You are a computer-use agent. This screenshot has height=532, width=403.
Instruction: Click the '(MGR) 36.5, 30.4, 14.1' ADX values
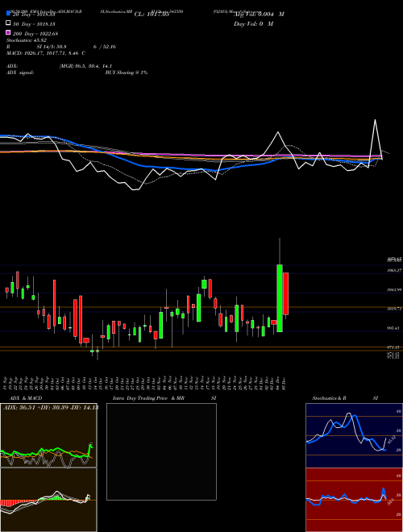[85, 66]
